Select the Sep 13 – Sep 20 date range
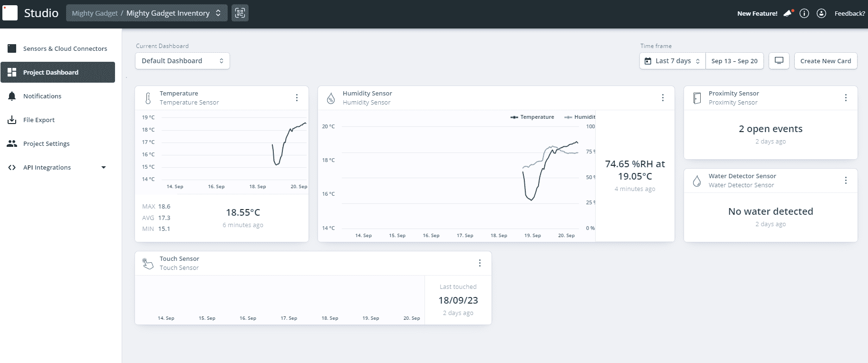Viewport: 868px width, 363px height. point(734,61)
